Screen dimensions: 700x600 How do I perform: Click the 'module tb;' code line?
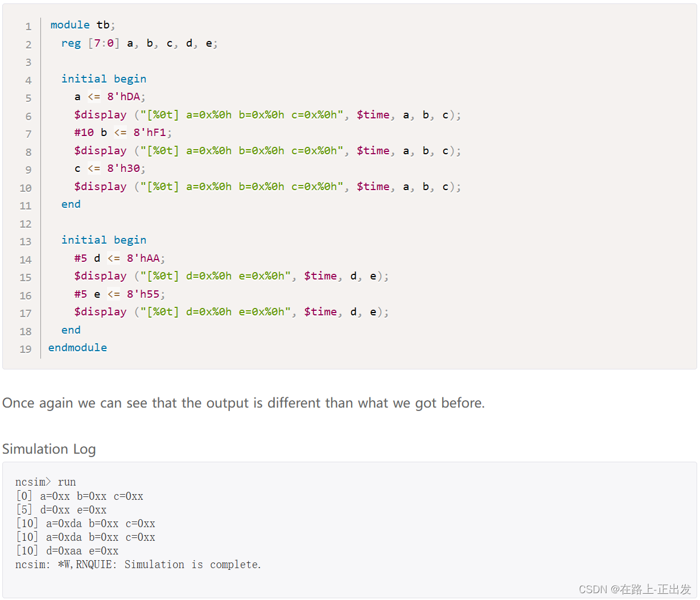pyautogui.click(x=83, y=25)
